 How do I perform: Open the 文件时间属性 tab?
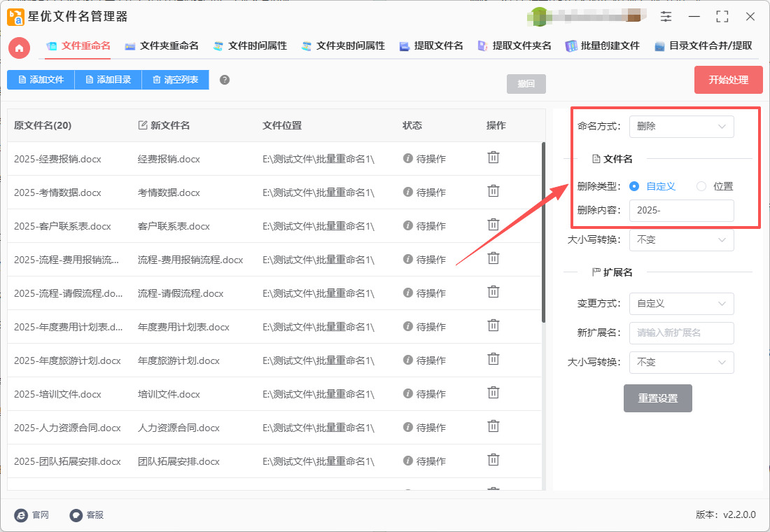(250, 46)
